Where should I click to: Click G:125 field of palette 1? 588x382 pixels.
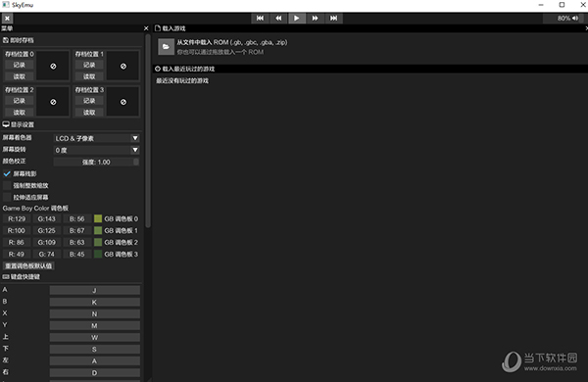(x=46, y=230)
